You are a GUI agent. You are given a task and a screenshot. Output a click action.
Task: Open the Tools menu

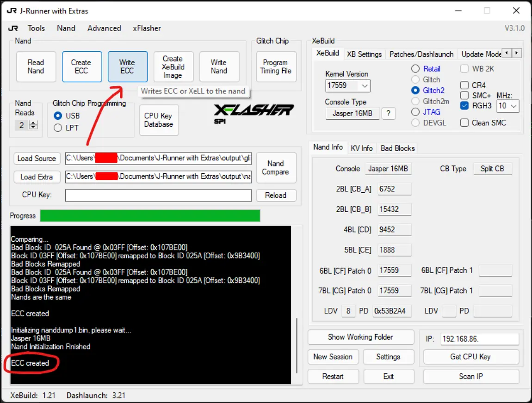[x=36, y=28]
